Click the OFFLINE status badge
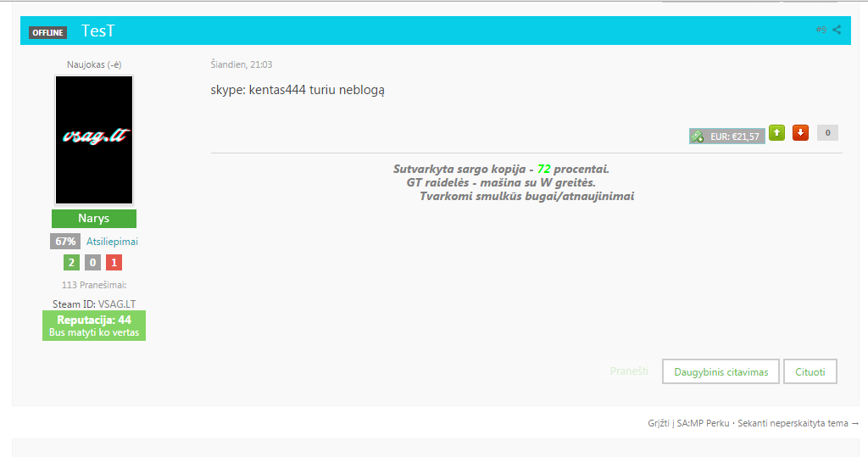Screen dimensions: 868x457 pos(47,33)
